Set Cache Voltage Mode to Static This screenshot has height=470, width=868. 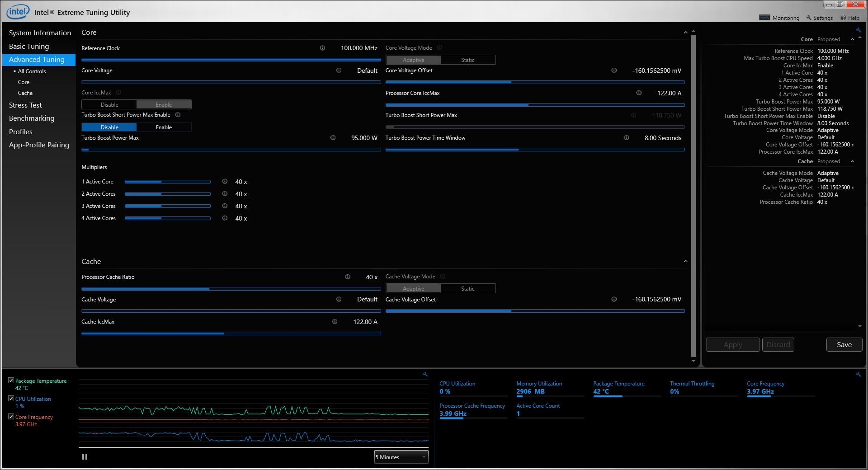coord(468,288)
